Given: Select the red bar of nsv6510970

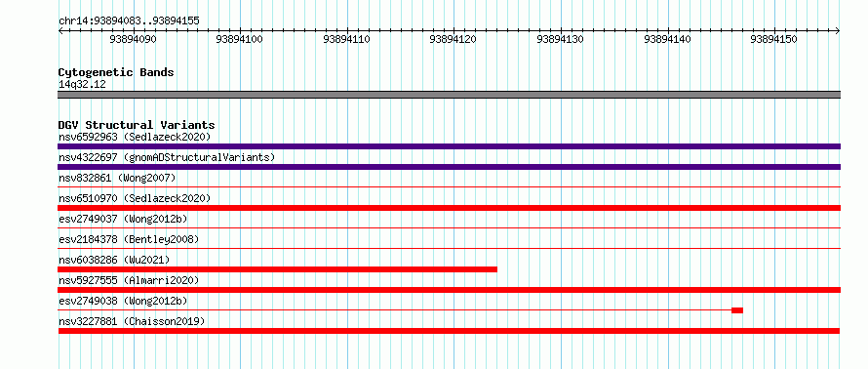Looking at the screenshot, I should click(x=449, y=208).
